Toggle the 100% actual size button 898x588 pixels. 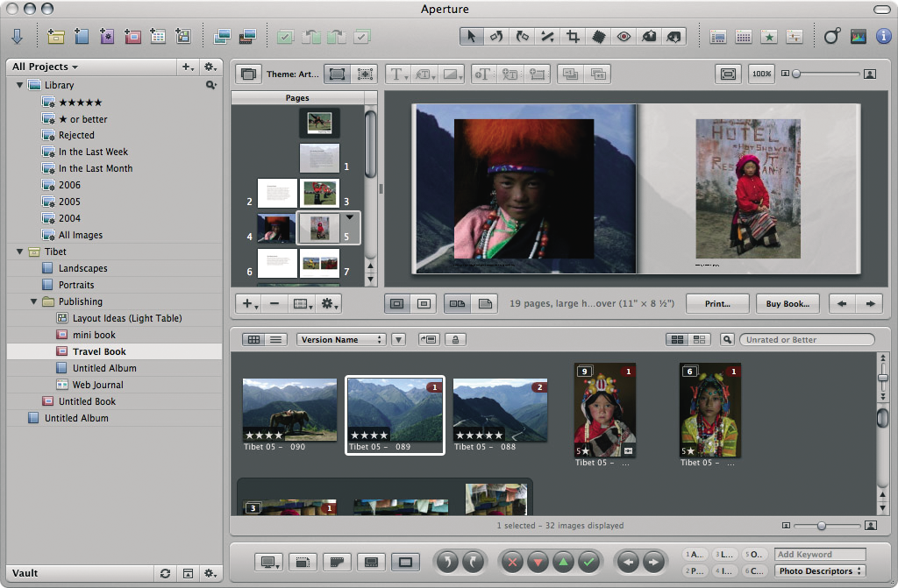click(x=761, y=74)
